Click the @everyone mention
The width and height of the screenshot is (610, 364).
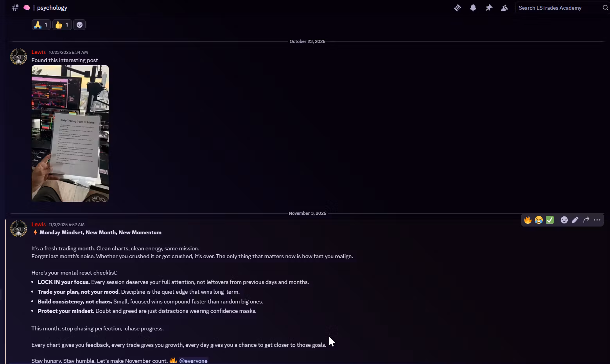click(x=194, y=360)
